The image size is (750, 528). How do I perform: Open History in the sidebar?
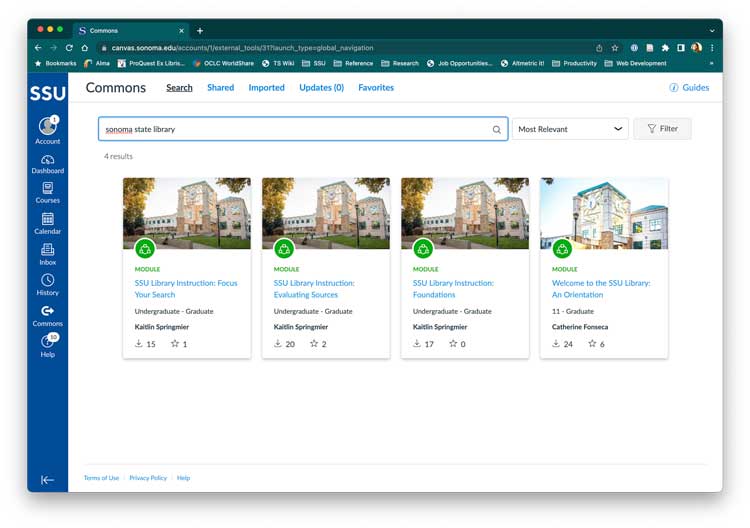click(x=47, y=285)
